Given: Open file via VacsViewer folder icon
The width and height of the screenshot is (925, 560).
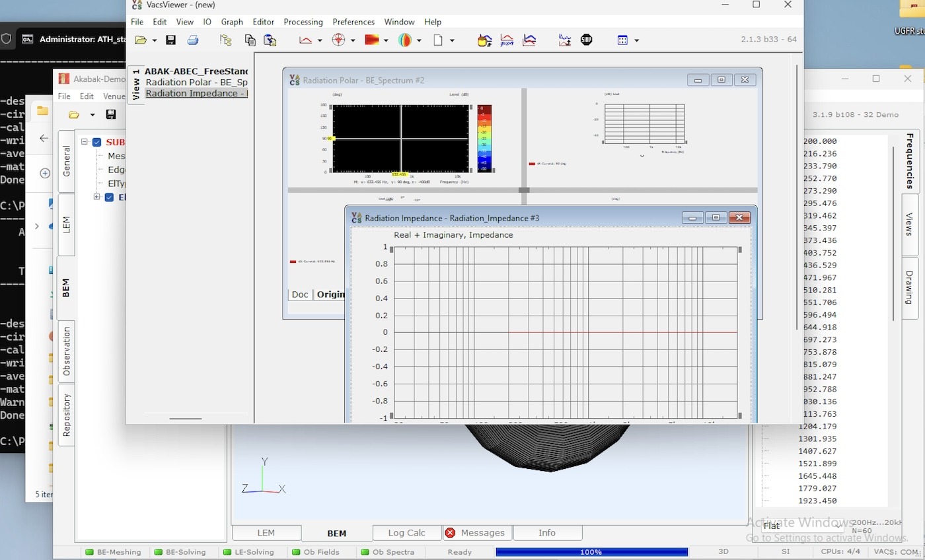Looking at the screenshot, I should (141, 40).
